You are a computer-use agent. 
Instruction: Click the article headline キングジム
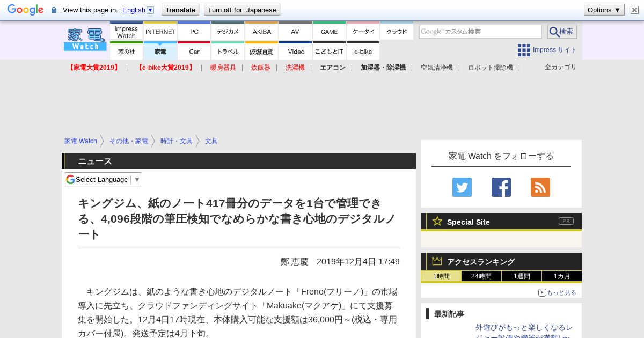pos(237,218)
